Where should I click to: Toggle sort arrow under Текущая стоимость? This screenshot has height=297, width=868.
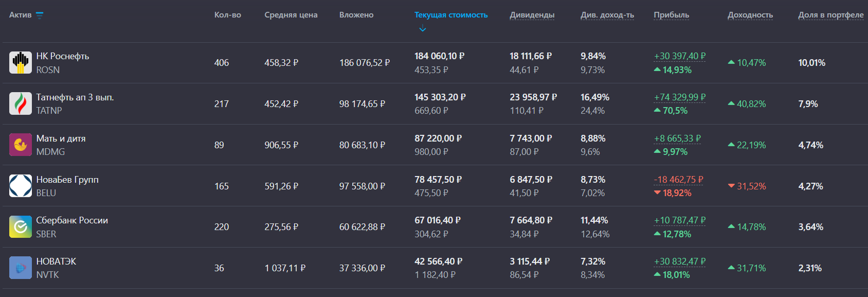(x=423, y=29)
